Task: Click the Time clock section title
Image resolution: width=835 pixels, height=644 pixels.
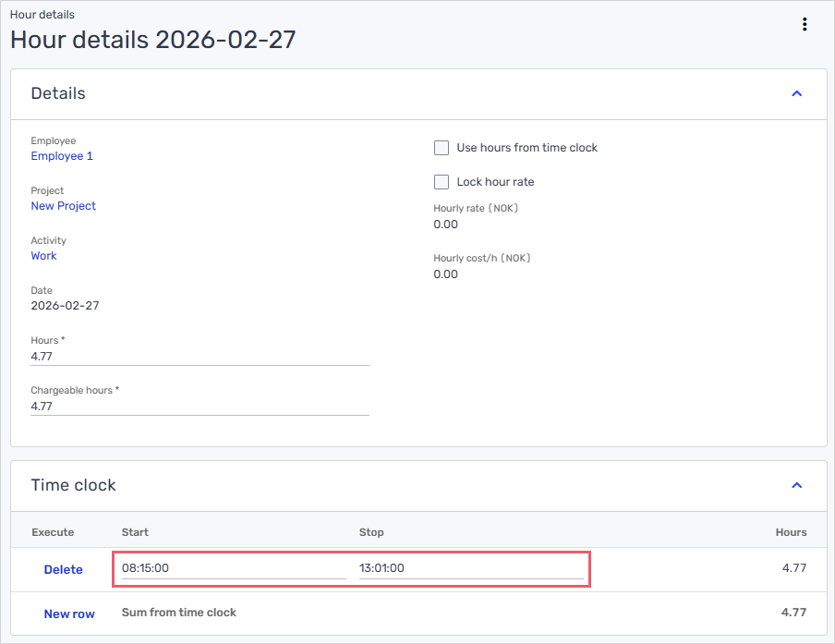Action: [x=73, y=485]
